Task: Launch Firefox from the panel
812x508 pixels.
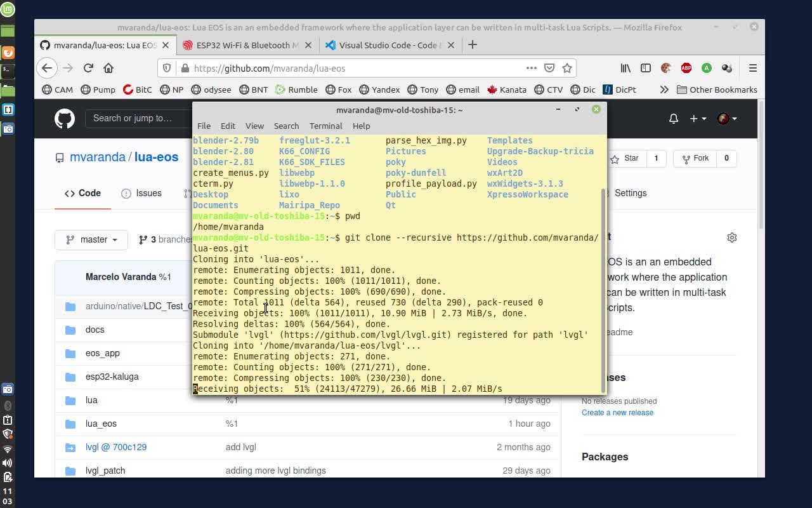Action: coord(8,53)
